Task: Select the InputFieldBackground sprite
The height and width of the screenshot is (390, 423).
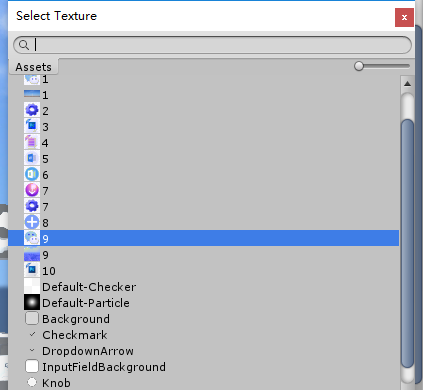Action: tap(203, 367)
